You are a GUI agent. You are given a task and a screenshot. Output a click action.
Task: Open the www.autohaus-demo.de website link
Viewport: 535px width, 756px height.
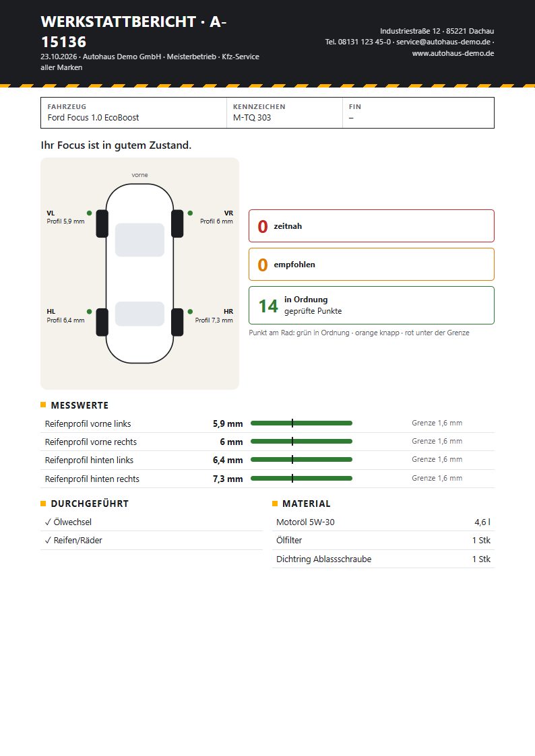[453, 53]
